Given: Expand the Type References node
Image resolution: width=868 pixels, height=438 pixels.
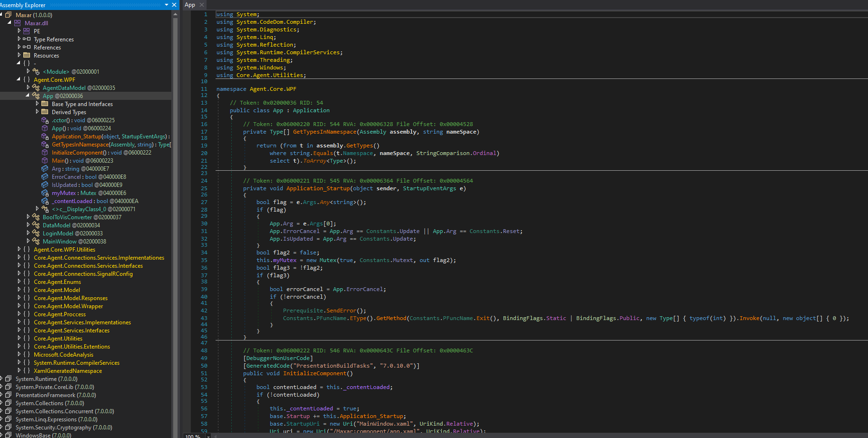Looking at the screenshot, I should point(19,39).
